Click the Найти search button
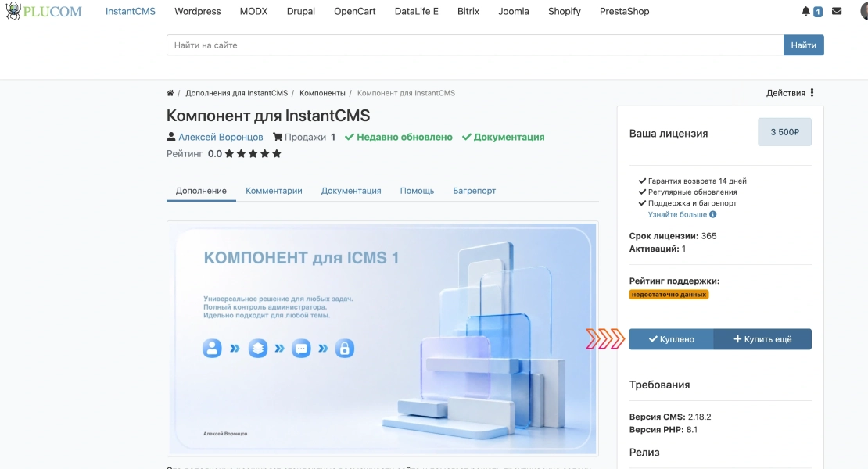Image resolution: width=868 pixels, height=469 pixels. coord(803,45)
